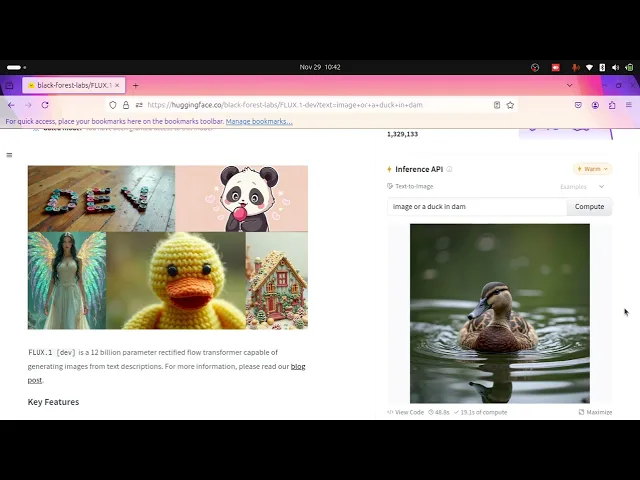Click the downloads count 1,329,133

click(402, 134)
